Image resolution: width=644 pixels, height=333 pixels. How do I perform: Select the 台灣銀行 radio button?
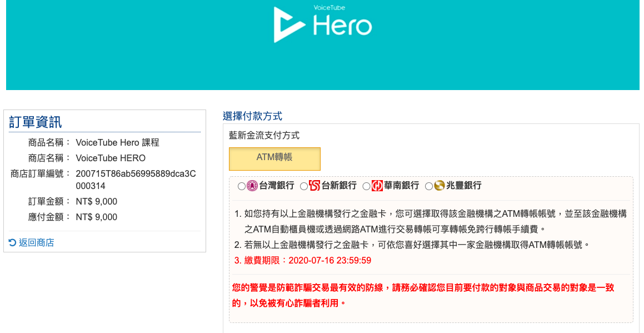tap(241, 186)
